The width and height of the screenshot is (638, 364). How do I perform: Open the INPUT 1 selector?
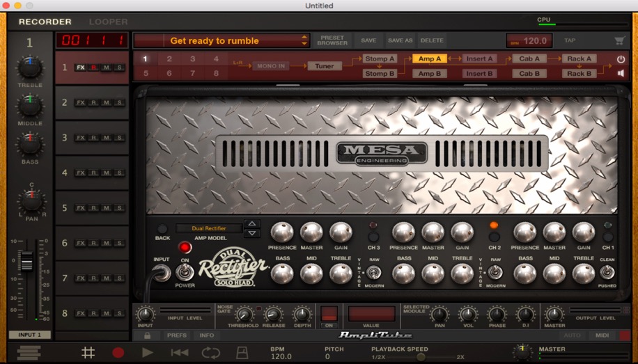pyautogui.click(x=30, y=335)
